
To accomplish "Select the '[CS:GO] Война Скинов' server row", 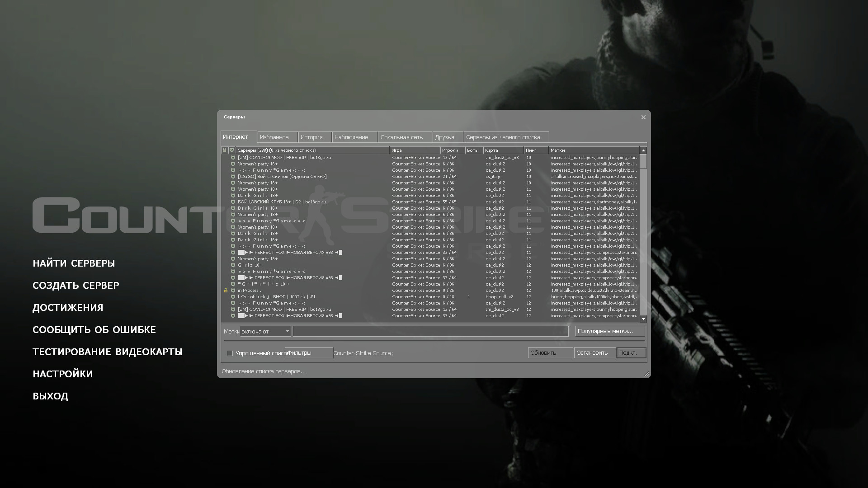I will [x=430, y=177].
